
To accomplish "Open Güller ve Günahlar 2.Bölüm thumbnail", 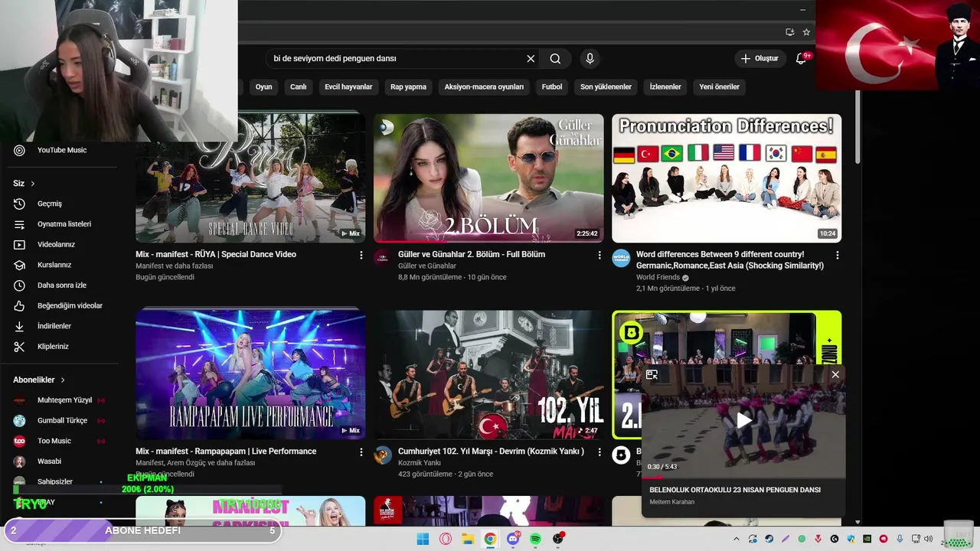I will [x=488, y=178].
